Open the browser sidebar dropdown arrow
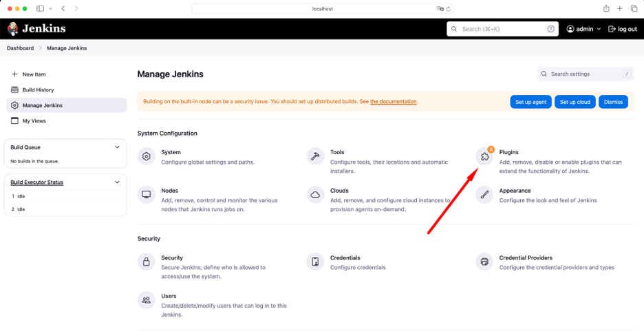The height and width of the screenshot is (336, 644). click(x=50, y=9)
